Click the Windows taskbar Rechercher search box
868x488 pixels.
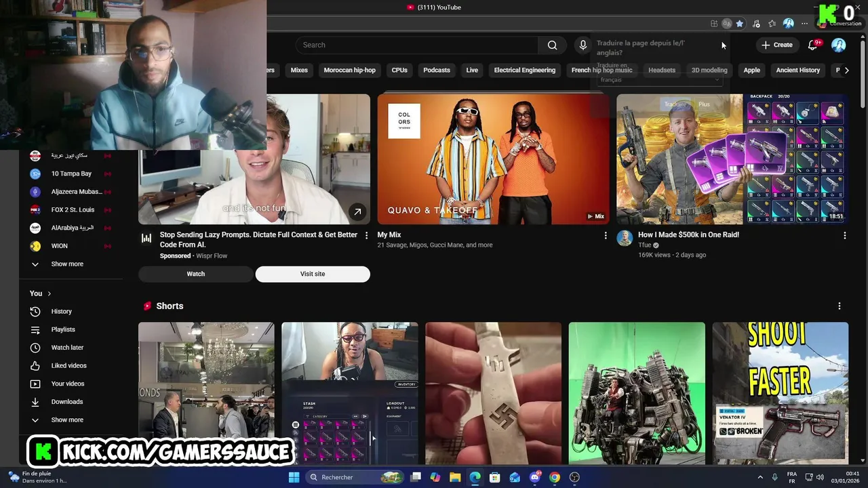point(355,477)
